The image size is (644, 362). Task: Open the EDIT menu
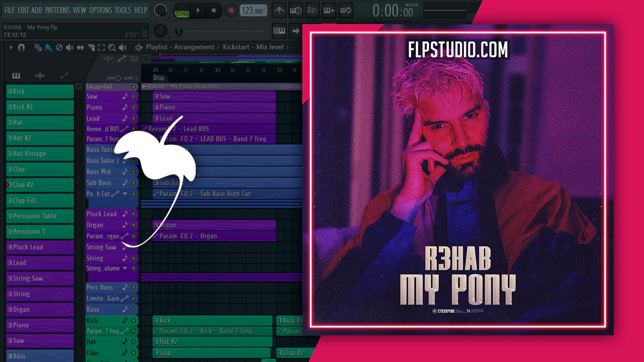pyautogui.click(x=23, y=10)
